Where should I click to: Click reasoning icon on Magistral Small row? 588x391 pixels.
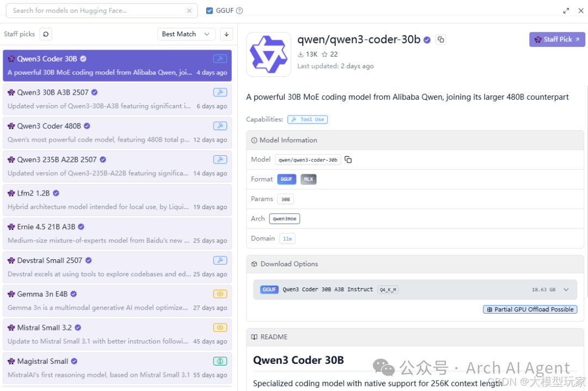[x=220, y=361]
